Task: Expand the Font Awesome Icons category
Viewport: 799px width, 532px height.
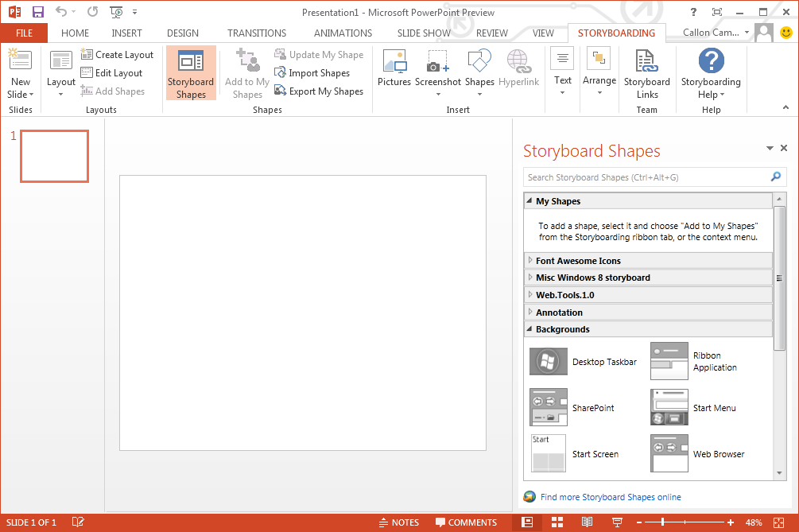Action: 578,261
